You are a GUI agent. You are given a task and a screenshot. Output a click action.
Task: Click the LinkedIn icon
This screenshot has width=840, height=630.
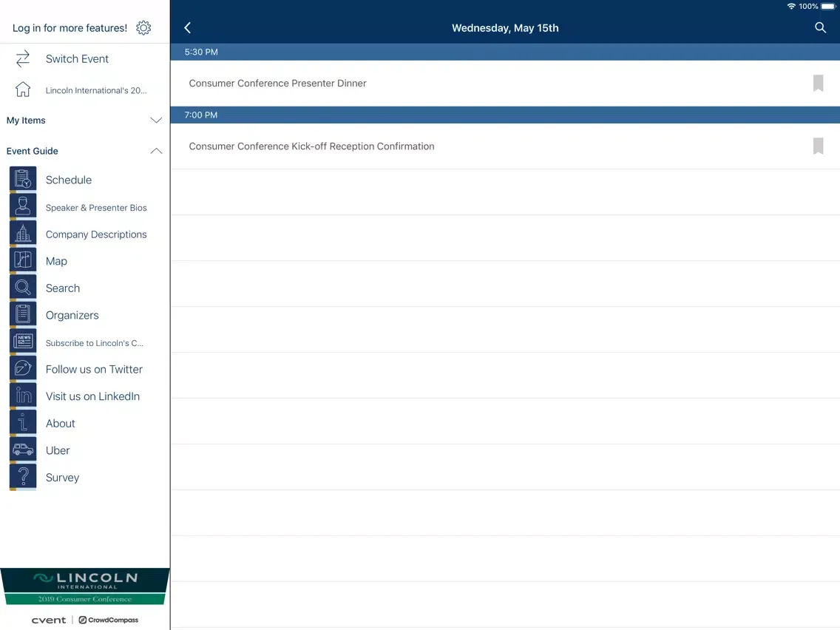click(23, 396)
